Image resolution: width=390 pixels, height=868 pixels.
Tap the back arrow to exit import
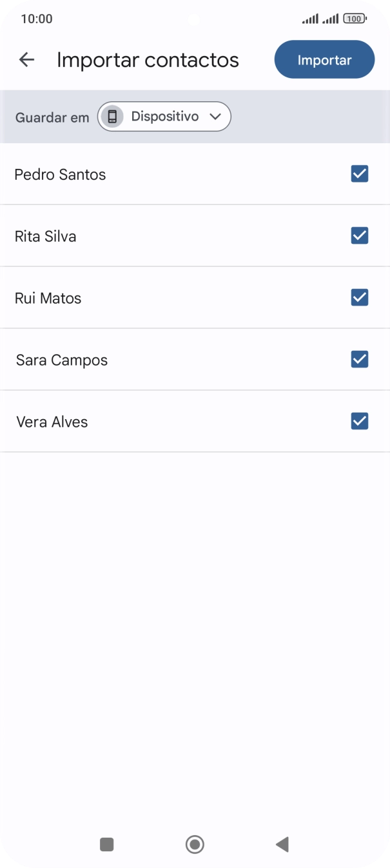tap(26, 59)
